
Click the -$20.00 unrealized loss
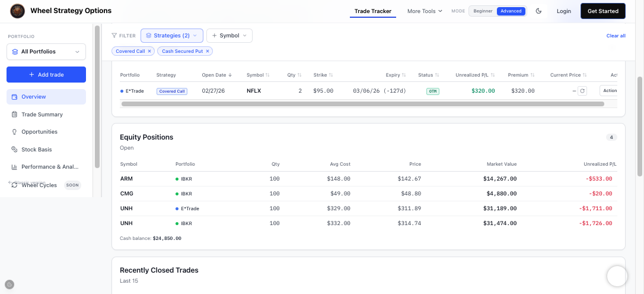click(600, 194)
